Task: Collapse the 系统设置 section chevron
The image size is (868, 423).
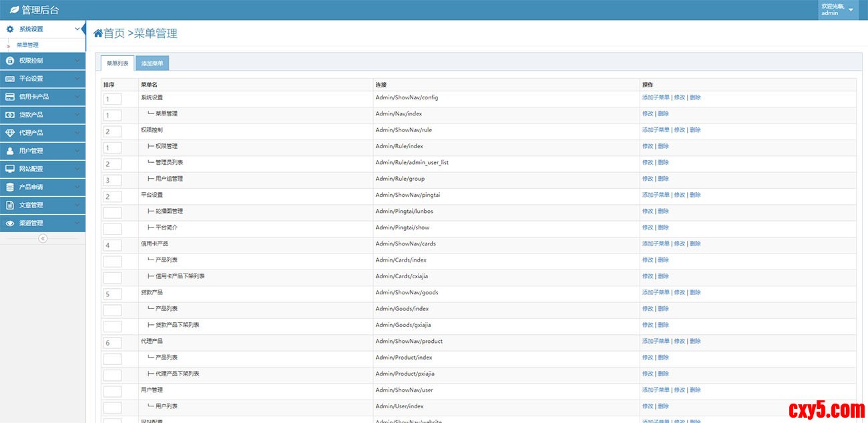Action: [77, 29]
